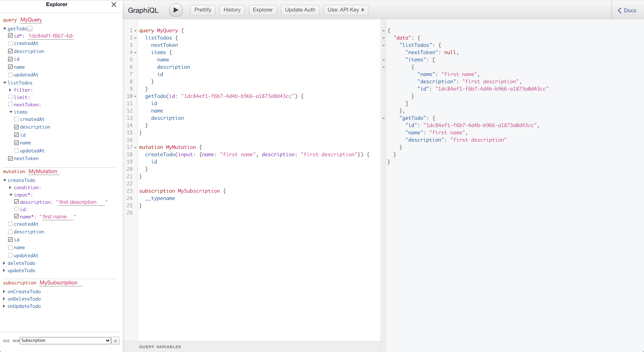Click the plus button to add new operation
The width and height of the screenshot is (644, 352).
115,341
